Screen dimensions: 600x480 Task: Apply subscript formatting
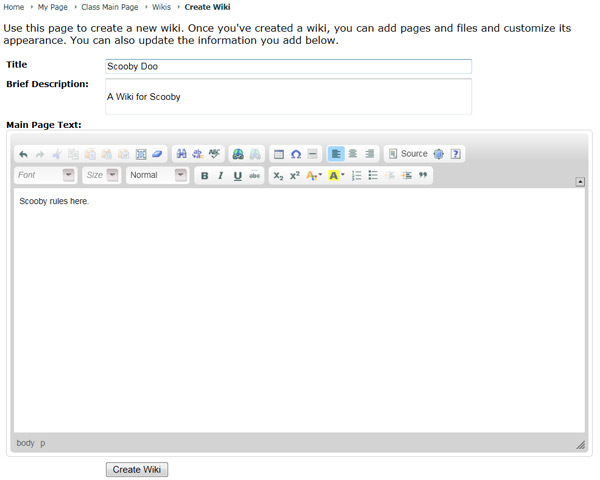point(278,176)
